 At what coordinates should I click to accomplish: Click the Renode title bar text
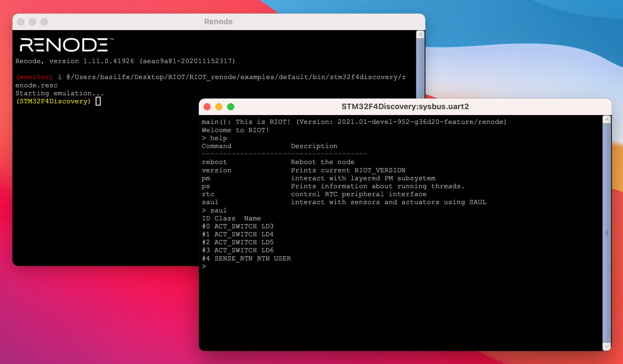pyautogui.click(x=218, y=22)
